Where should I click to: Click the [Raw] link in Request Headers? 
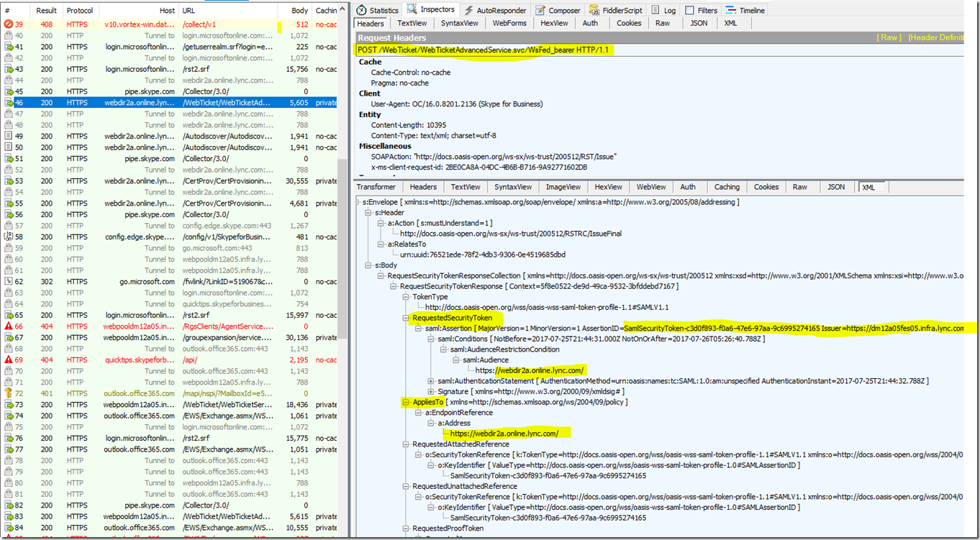(889, 37)
